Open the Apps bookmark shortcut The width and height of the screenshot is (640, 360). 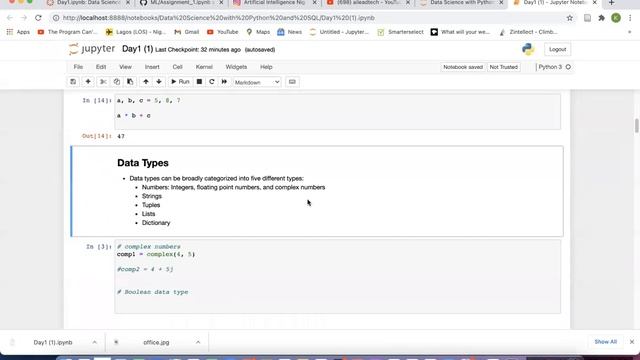[x=18, y=32]
